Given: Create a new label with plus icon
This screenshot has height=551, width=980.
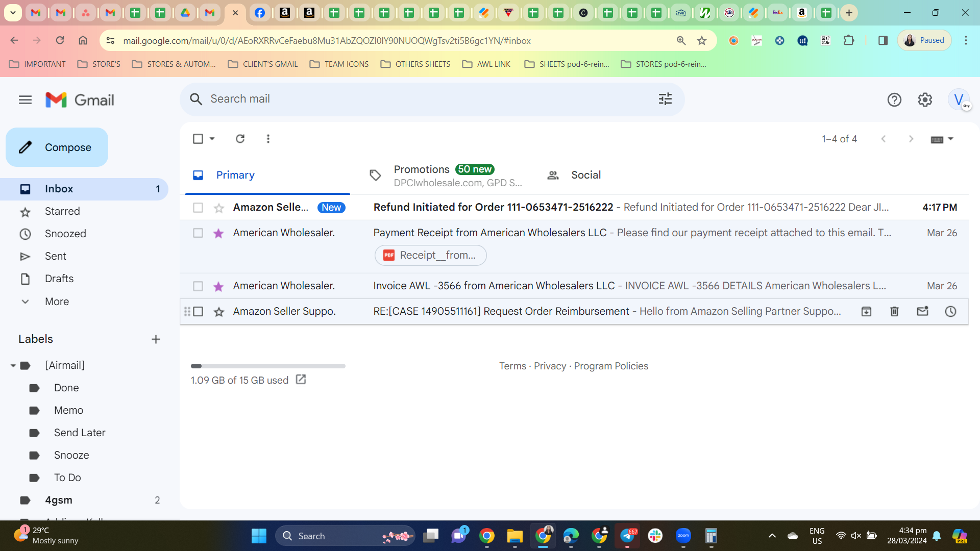Looking at the screenshot, I should click(x=156, y=339).
